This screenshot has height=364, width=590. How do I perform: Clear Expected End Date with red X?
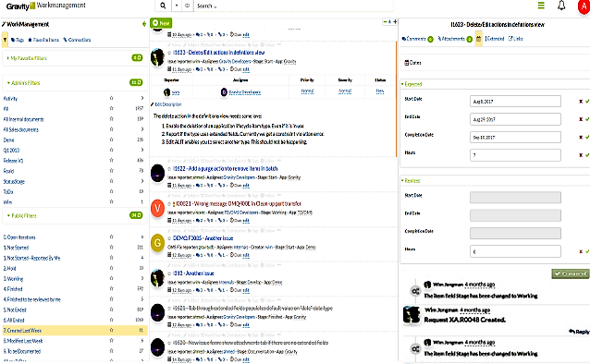(x=581, y=119)
